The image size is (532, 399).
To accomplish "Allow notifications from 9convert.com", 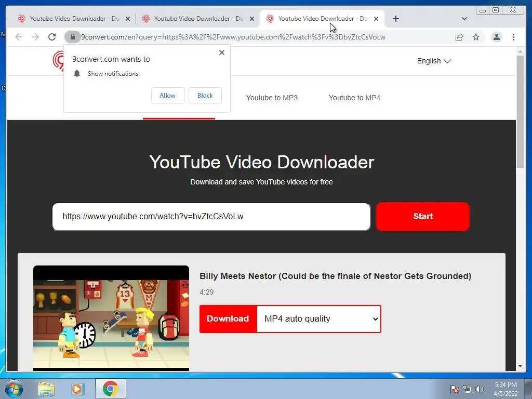I will (168, 96).
